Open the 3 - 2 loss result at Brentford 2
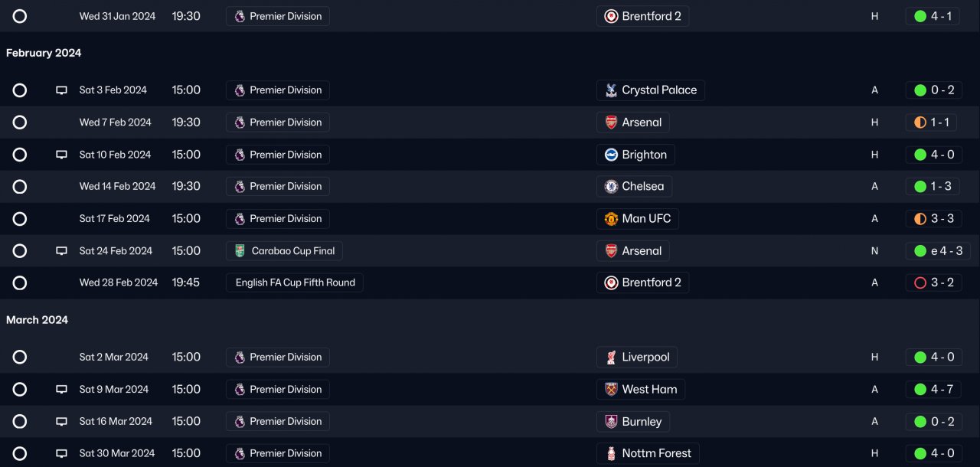This screenshot has height=467, width=980. (x=933, y=282)
